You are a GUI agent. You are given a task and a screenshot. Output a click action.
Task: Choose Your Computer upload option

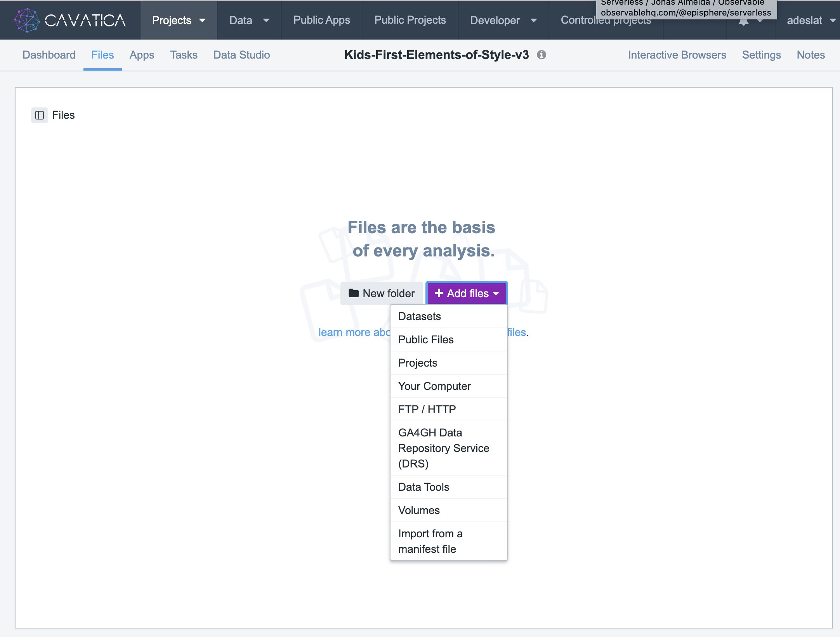pyautogui.click(x=434, y=386)
